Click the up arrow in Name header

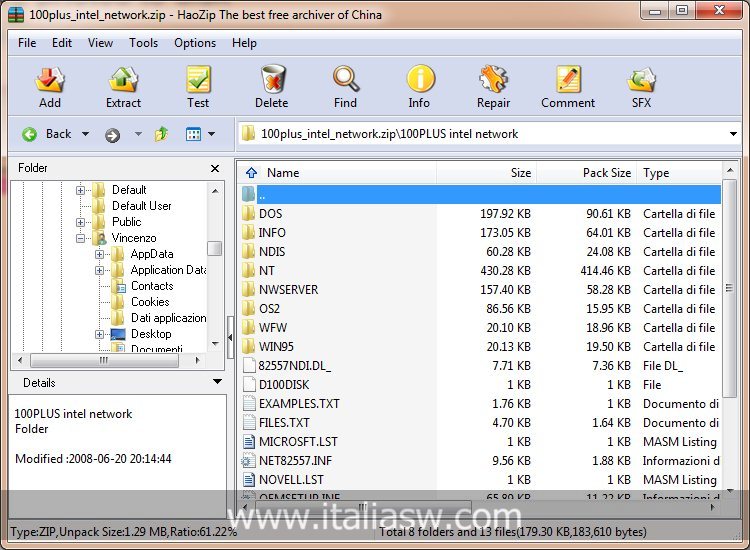[x=251, y=173]
